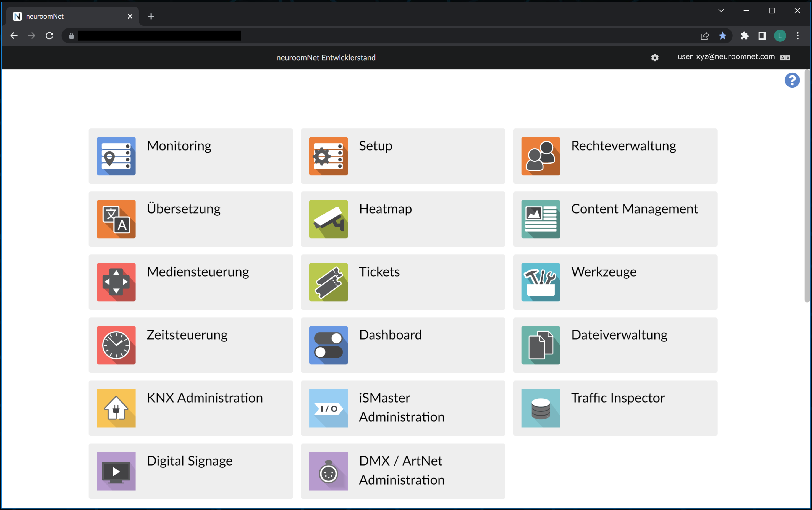This screenshot has height=510, width=812.
Task: Open the Mediensteuerung arrows icon
Action: [x=116, y=282]
